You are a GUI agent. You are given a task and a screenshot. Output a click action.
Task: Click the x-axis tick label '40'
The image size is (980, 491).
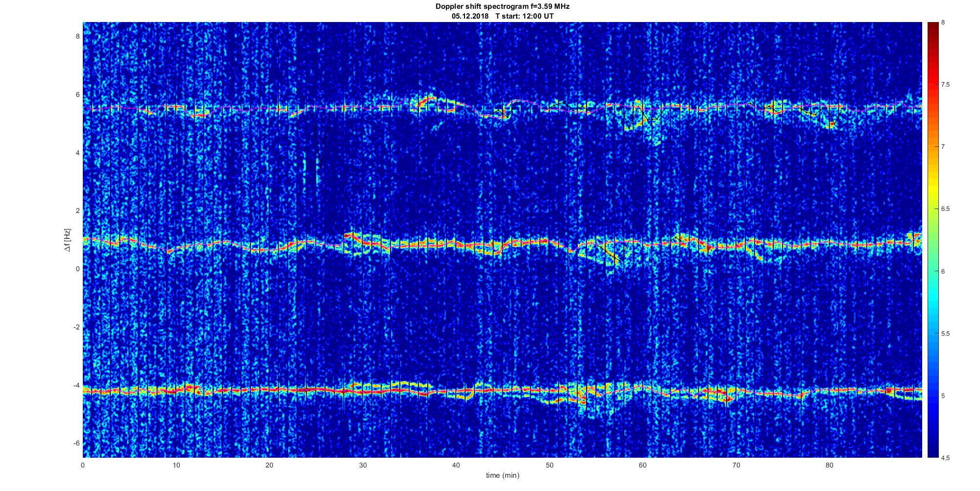coord(456,465)
